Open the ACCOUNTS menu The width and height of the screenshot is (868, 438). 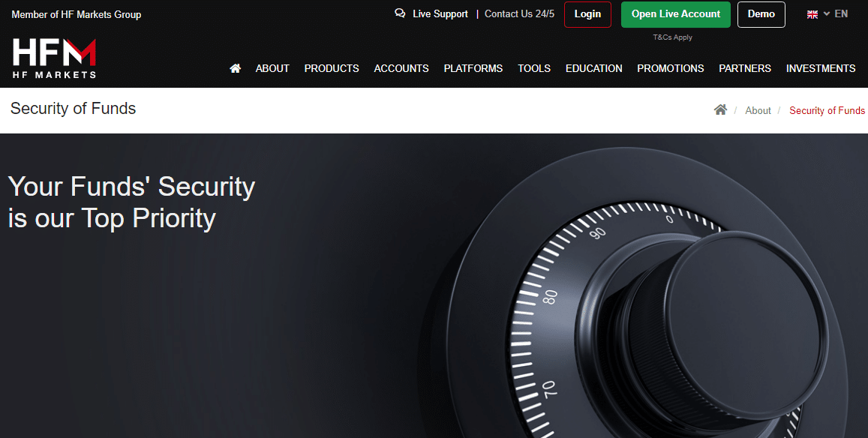pyautogui.click(x=401, y=68)
